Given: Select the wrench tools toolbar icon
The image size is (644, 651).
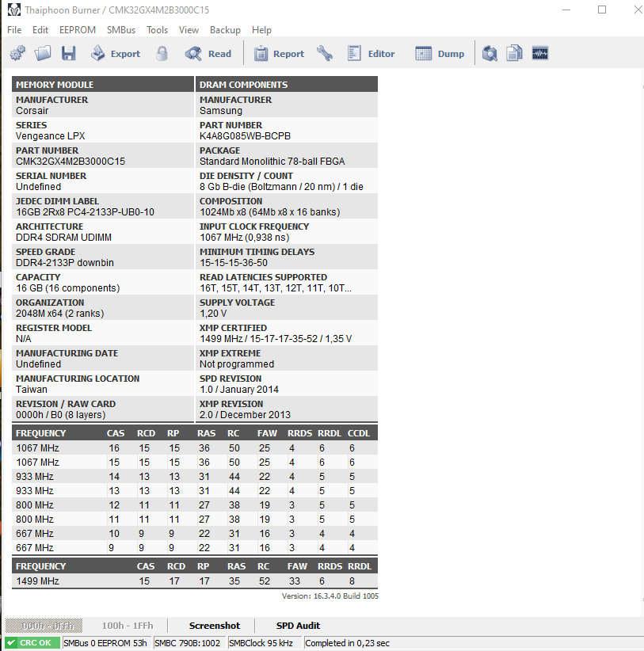Looking at the screenshot, I should [326, 53].
